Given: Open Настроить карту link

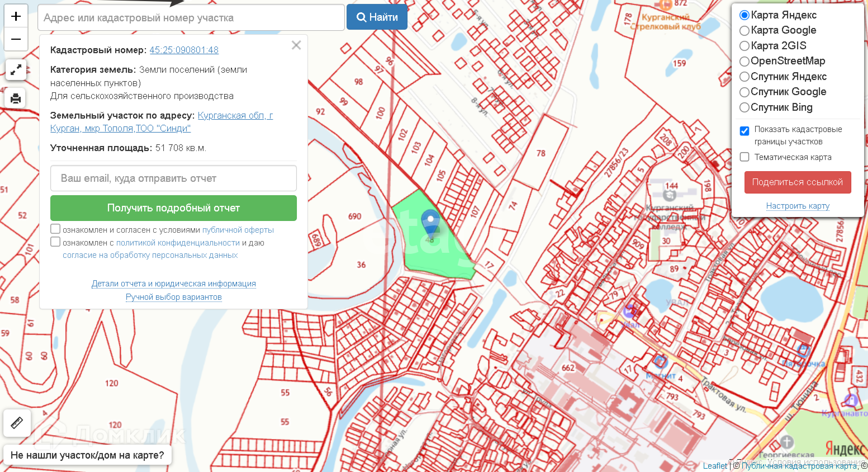Looking at the screenshot, I should (x=797, y=206).
